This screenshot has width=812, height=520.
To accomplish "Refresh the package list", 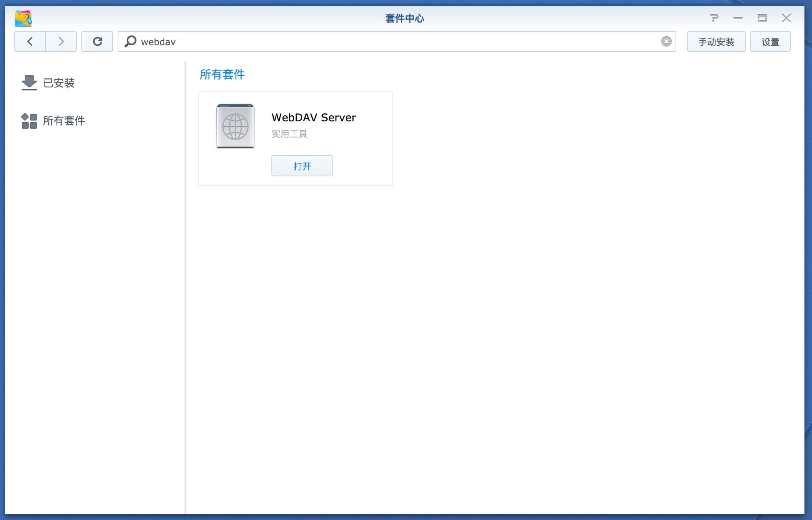I will (97, 41).
